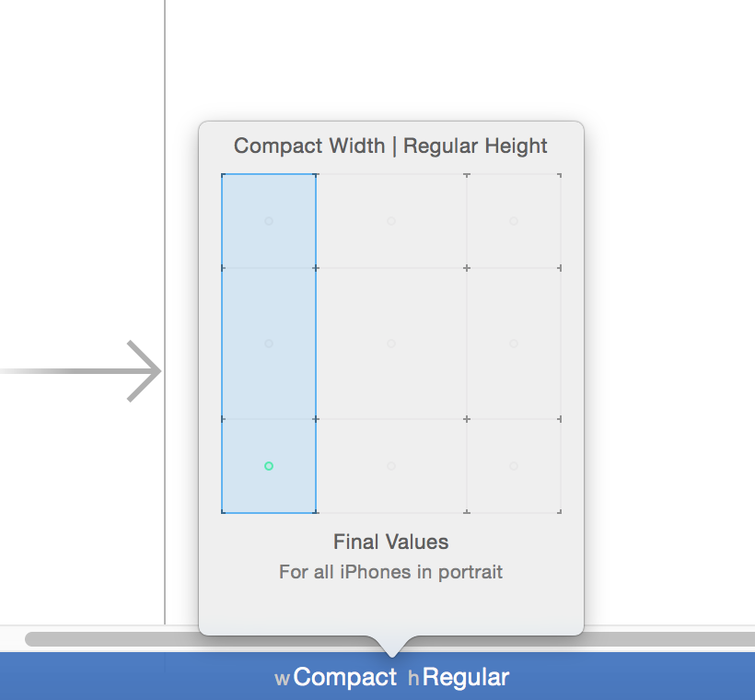Screen dimensions: 755x700
Task: Click the green dot in the grid
Action: point(269,466)
